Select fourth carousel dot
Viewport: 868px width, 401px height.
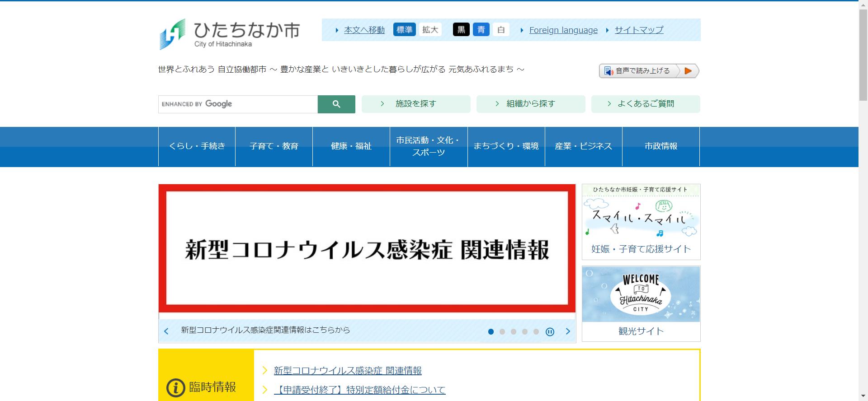(525, 332)
